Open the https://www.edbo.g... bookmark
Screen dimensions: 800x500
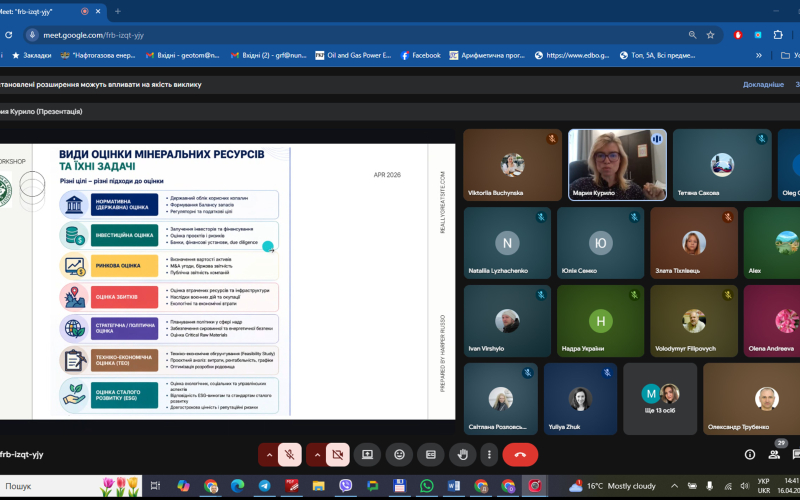572,55
